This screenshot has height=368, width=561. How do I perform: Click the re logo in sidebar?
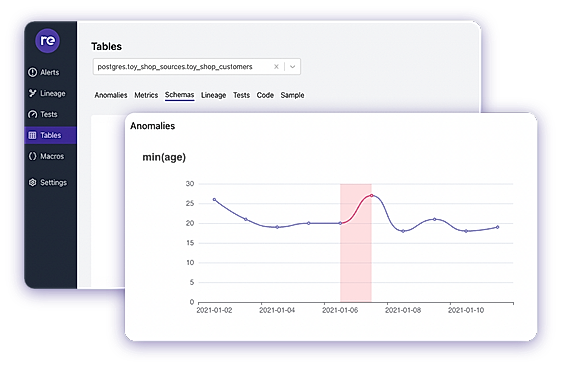coord(48,40)
